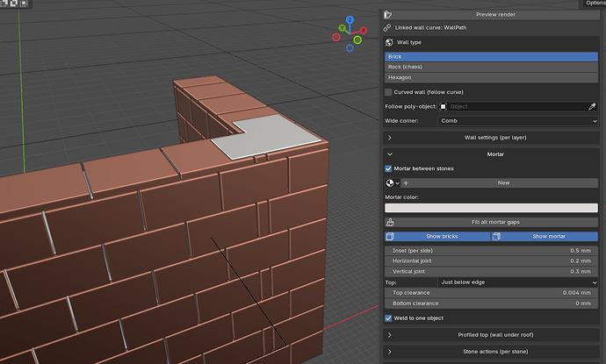This screenshot has height=364, width=606.
Task: Click the green Y axis gizmo handle
Action: 342,28
